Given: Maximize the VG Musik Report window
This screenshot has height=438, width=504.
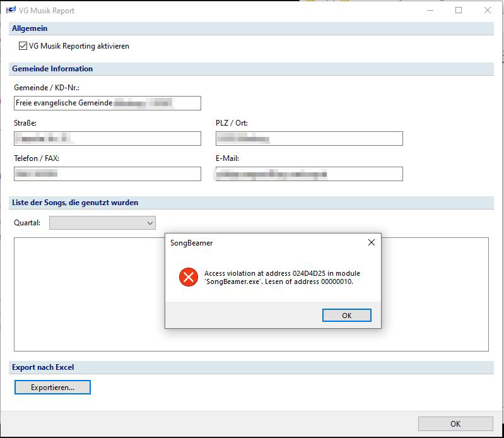Looking at the screenshot, I should tap(459, 10).
